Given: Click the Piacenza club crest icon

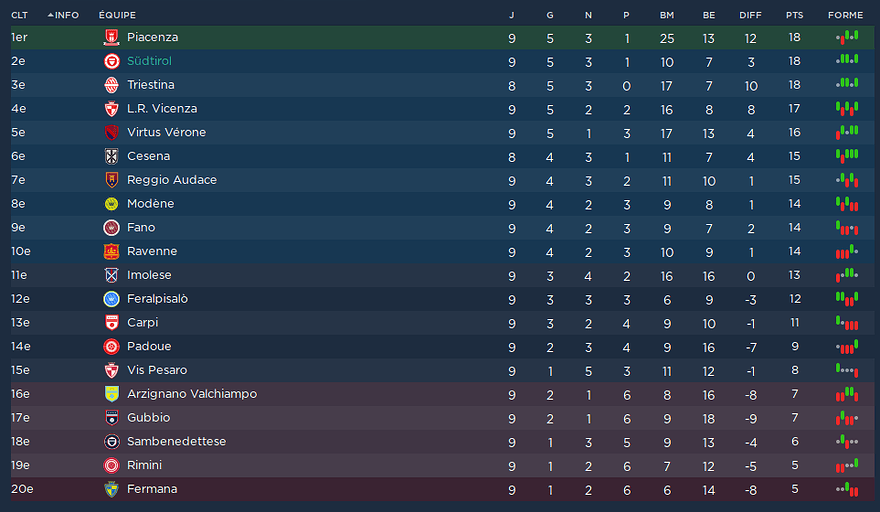Looking at the screenshot, I should click(111, 38).
